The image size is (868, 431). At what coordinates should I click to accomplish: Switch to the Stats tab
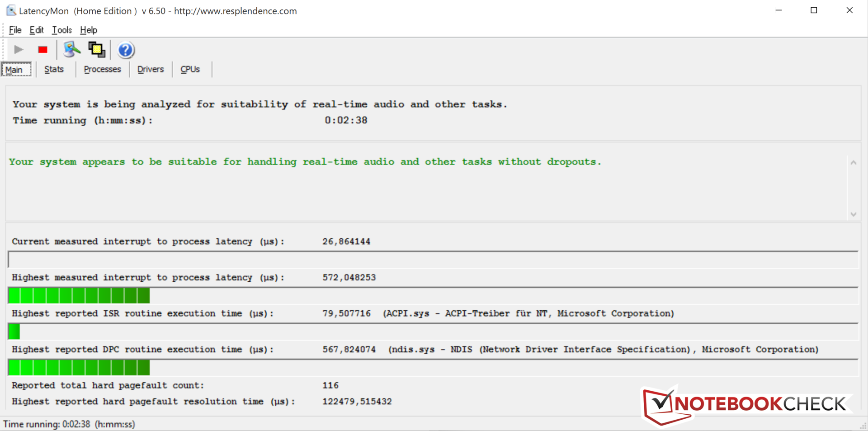[x=54, y=69]
